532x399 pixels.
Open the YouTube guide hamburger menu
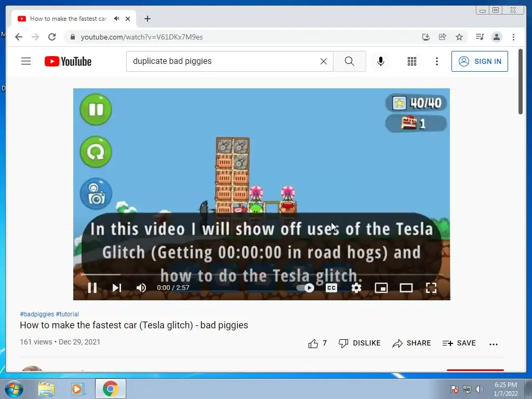[26, 61]
